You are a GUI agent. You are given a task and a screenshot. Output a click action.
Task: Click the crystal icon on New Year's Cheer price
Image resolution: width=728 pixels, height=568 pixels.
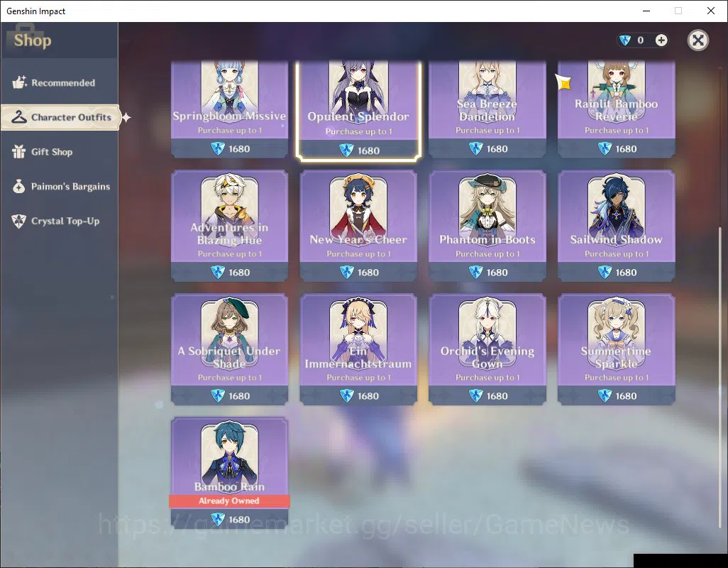[347, 272]
